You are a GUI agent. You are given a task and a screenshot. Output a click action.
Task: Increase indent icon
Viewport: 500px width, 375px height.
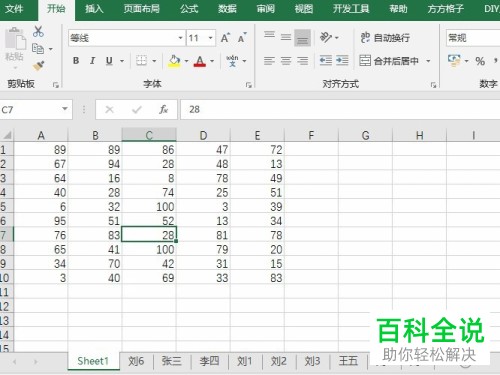point(342,60)
